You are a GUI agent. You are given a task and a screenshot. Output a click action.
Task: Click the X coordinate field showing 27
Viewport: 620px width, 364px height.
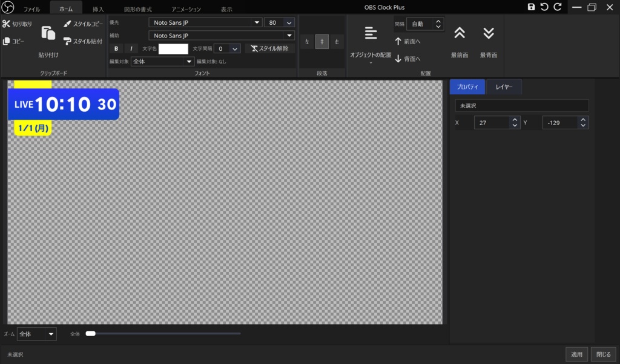(x=492, y=123)
